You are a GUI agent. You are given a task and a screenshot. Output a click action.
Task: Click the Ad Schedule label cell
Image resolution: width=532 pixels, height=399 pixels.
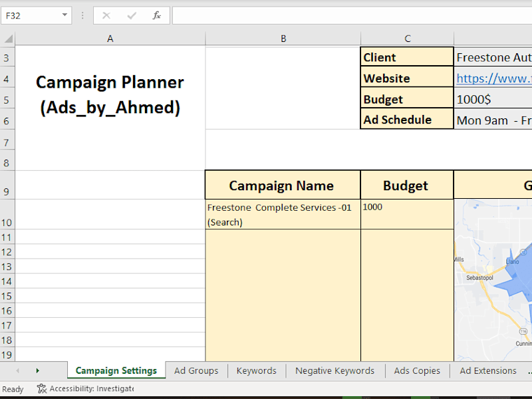407,119
